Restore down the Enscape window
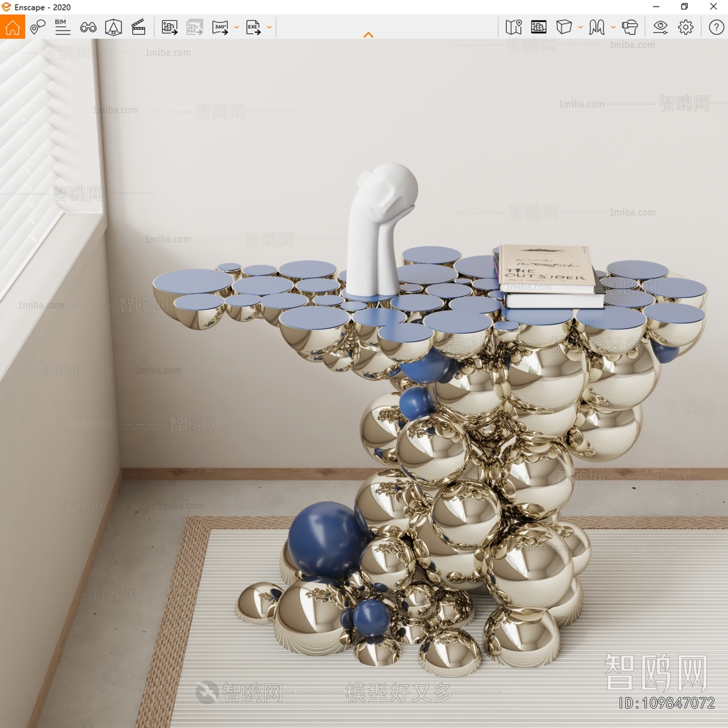Viewport: 728px width, 728px height. coord(684,7)
